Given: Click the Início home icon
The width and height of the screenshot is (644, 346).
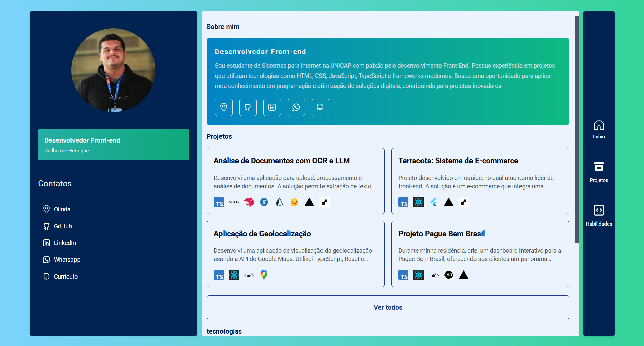Looking at the screenshot, I should (599, 129).
